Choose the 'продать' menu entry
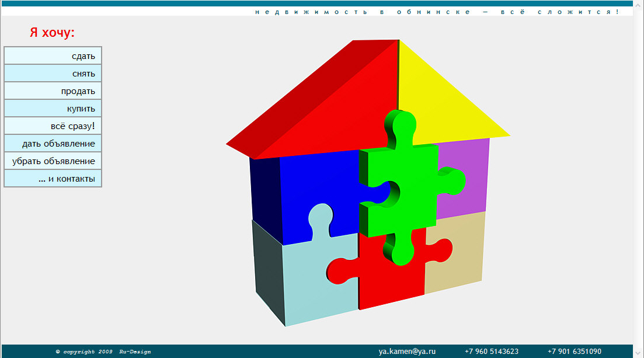Image resolution: width=644 pixels, height=358 pixels. point(53,91)
